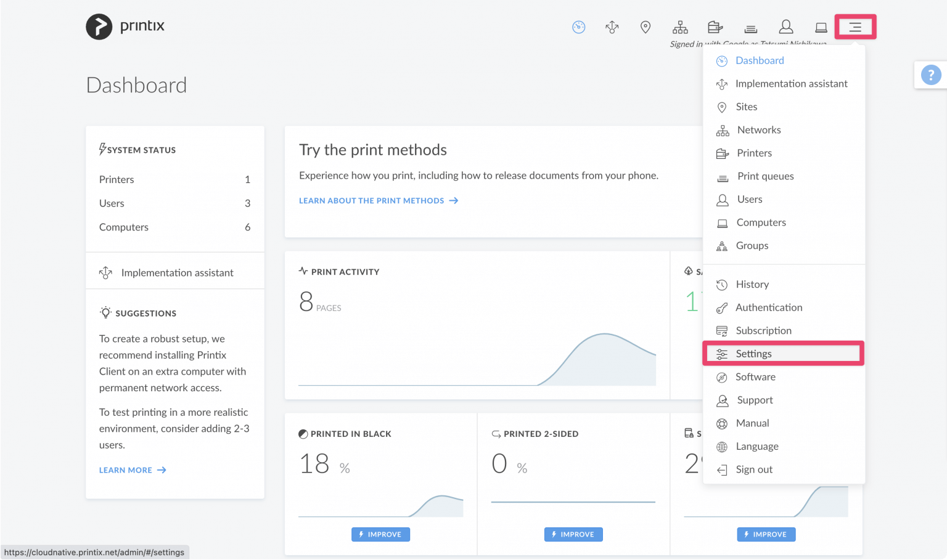Select Settings from the menu
Viewport: 947px width, 560px height.
753,353
